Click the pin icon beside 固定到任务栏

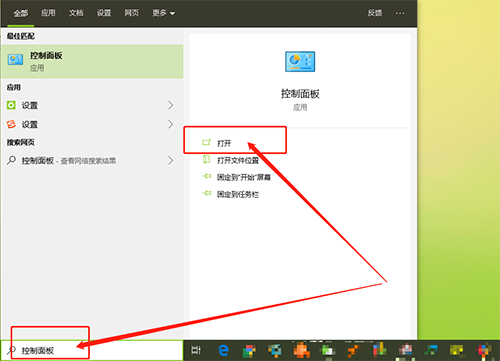[207, 193]
